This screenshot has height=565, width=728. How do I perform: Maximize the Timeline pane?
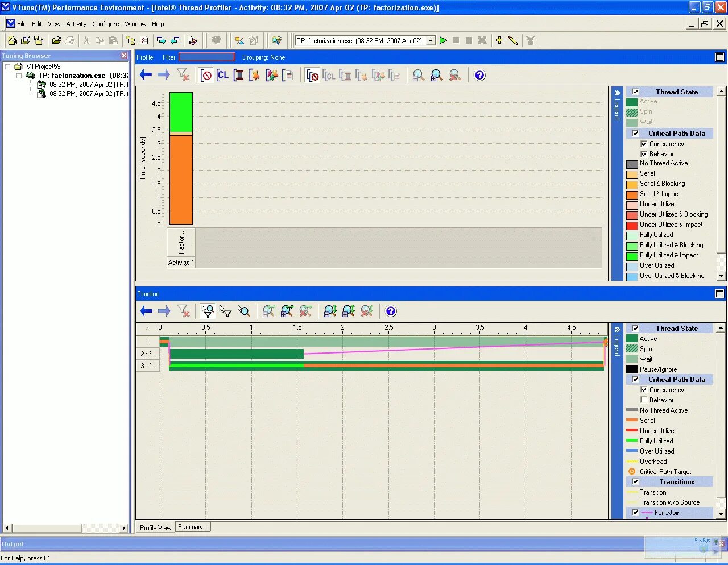coord(719,294)
